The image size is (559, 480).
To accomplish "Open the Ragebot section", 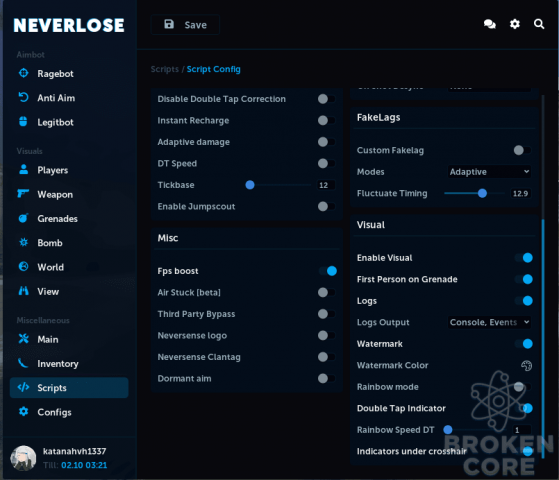I will [x=55, y=73].
